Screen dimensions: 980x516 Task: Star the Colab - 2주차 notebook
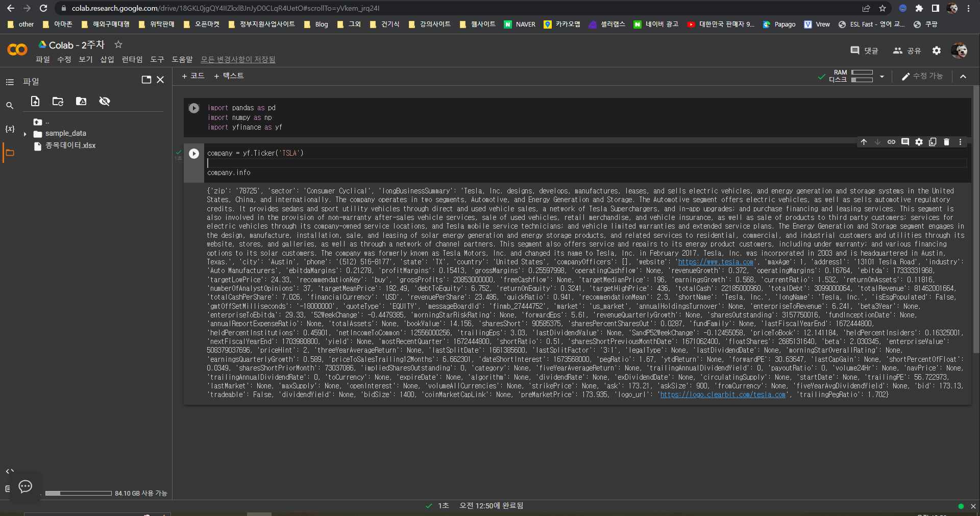118,45
